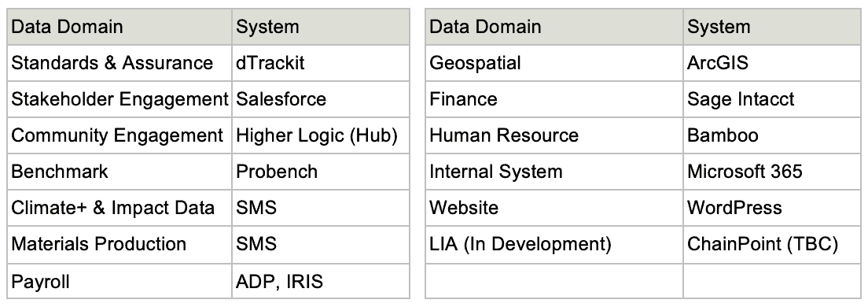868x307 pixels.
Task: Click the Materials Production cell
Action: [x=120, y=244]
